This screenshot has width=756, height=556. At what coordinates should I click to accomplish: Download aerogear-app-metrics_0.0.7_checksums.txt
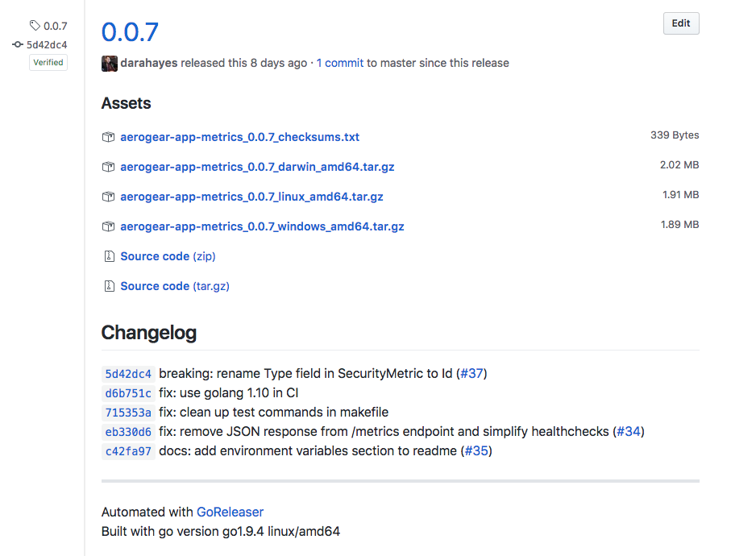tap(239, 137)
